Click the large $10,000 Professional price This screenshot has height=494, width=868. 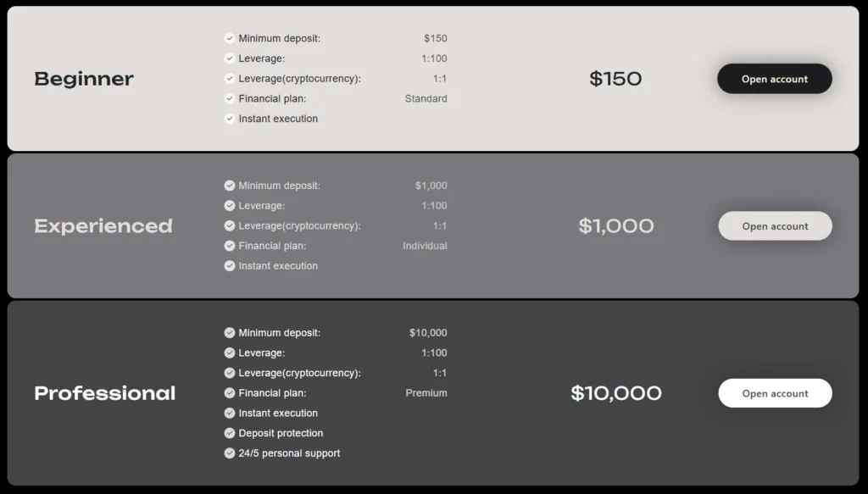tap(616, 393)
